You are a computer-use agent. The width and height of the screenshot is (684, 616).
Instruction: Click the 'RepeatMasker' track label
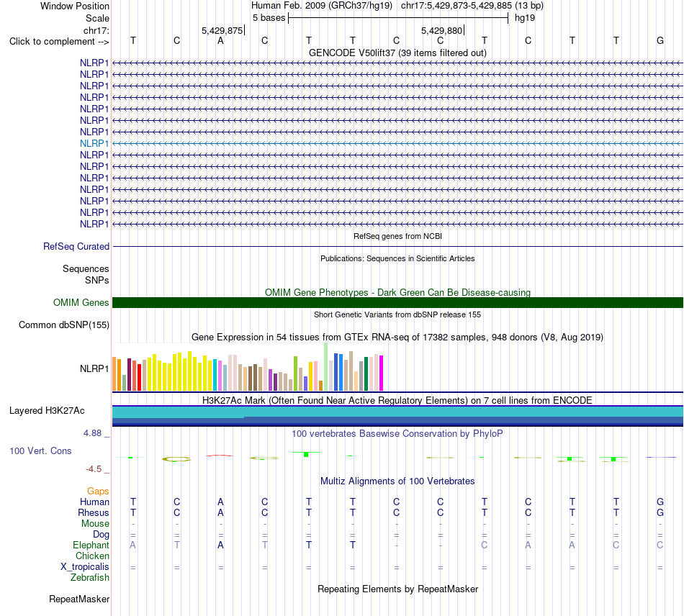[x=79, y=599]
